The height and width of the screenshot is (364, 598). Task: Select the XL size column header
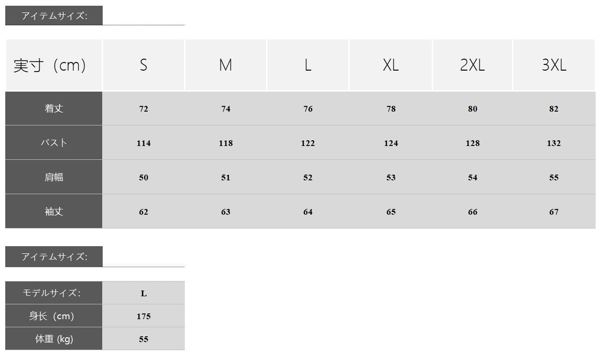tap(391, 65)
